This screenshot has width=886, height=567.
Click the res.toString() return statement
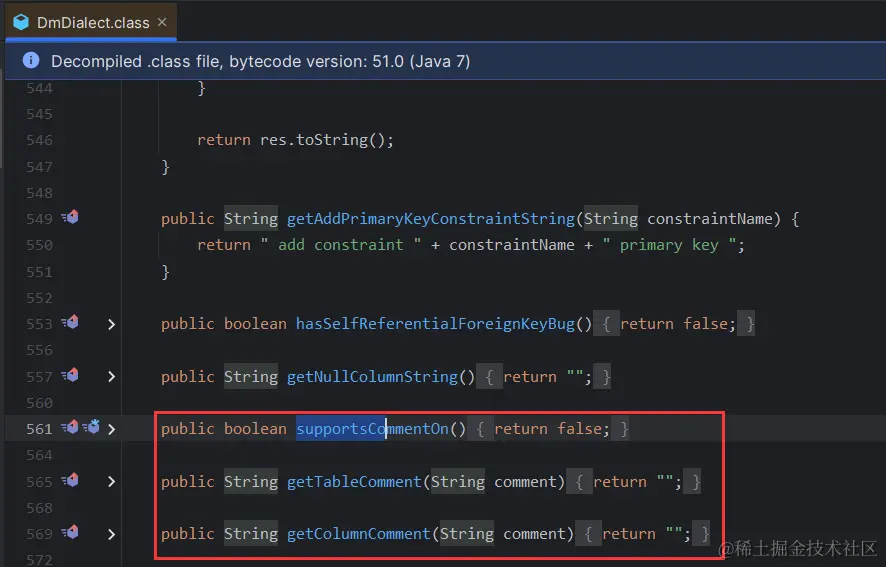pos(295,140)
